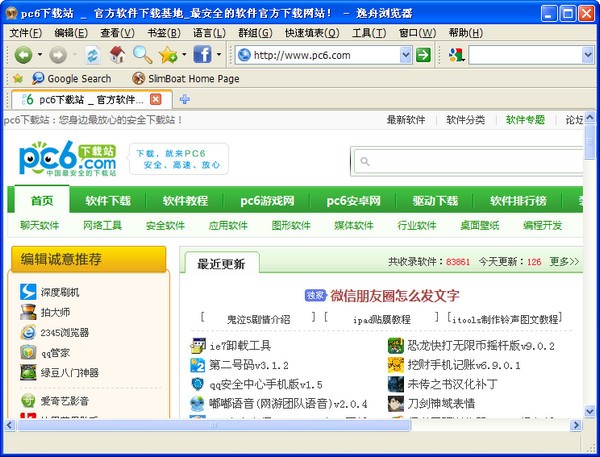Click the magnifier search icon in toolbar
Viewport: 600px width, 457px height.
142,55
